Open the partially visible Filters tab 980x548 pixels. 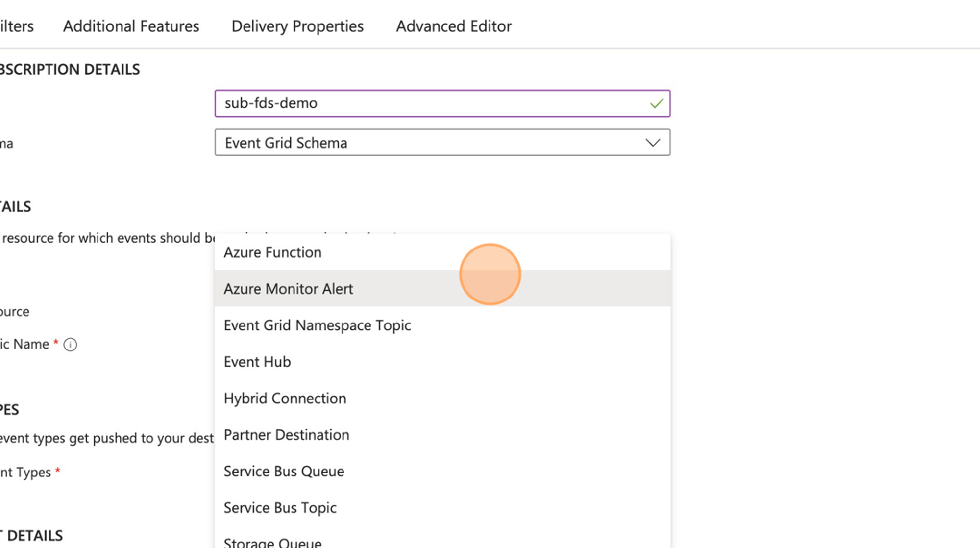[x=17, y=26]
